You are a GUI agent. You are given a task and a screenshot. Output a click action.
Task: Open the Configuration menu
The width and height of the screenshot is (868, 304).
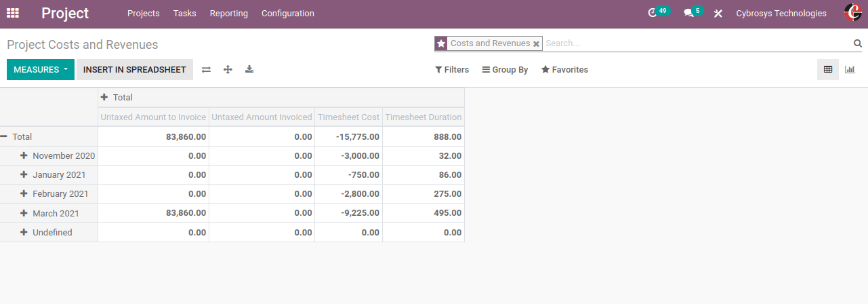(x=288, y=14)
